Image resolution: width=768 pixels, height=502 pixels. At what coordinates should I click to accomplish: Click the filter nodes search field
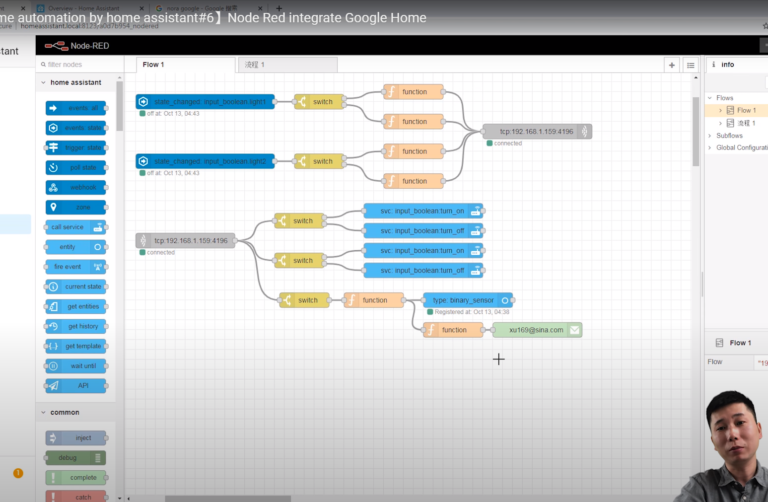80,64
